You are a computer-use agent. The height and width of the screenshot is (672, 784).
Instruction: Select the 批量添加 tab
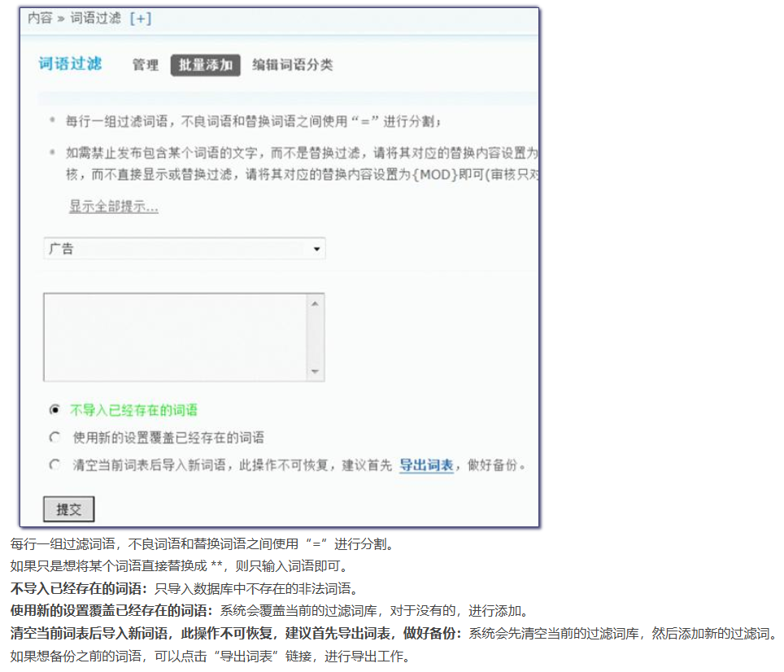pyautogui.click(x=205, y=65)
